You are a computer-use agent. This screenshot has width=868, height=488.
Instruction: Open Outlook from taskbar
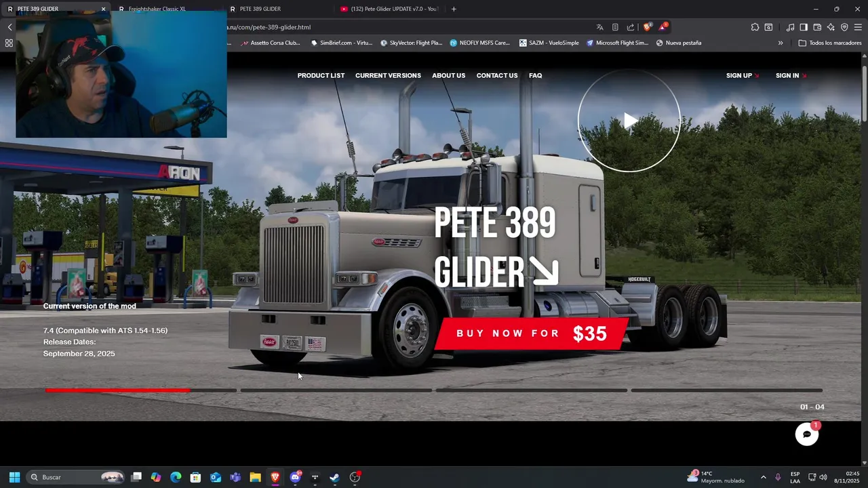click(x=216, y=477)
